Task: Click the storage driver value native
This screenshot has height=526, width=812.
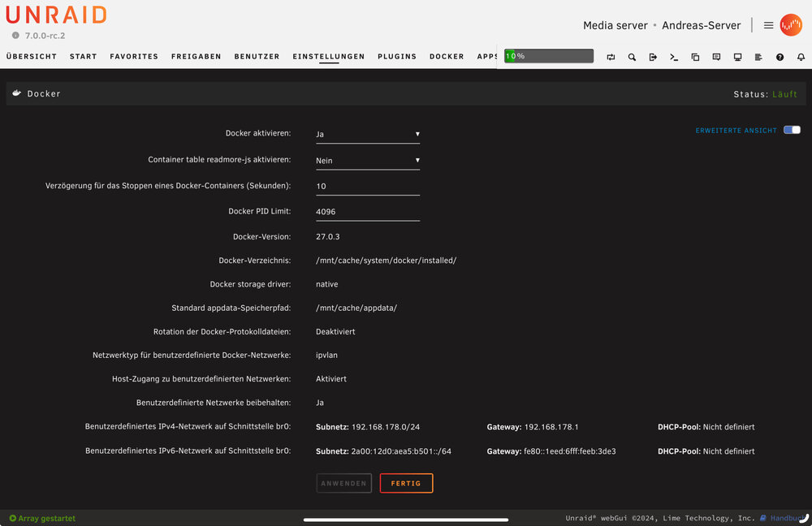Action: (x=326, y=284)
